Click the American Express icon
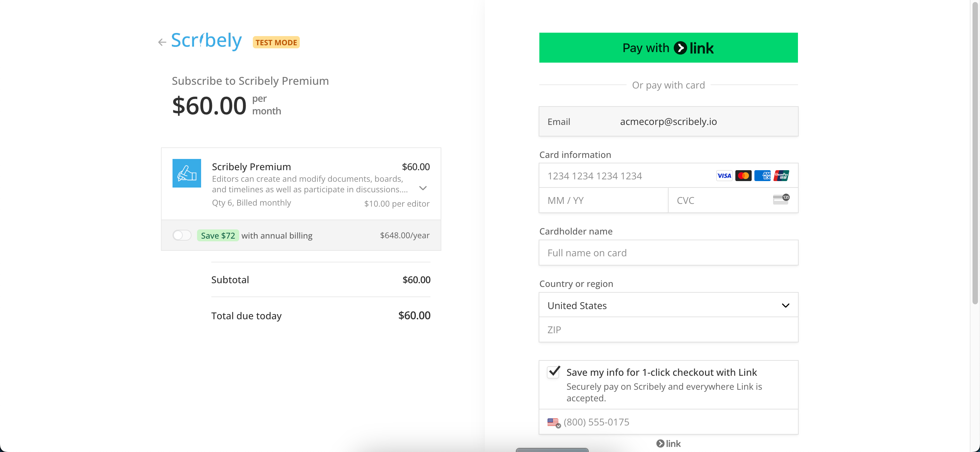The width and height of the screenshot is (980, 452). [x=762, y=176]
